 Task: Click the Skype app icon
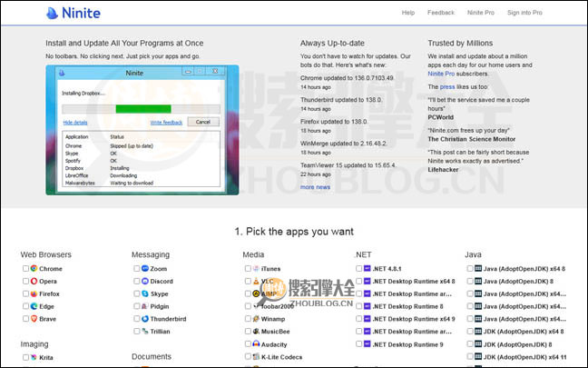[145, 293]
